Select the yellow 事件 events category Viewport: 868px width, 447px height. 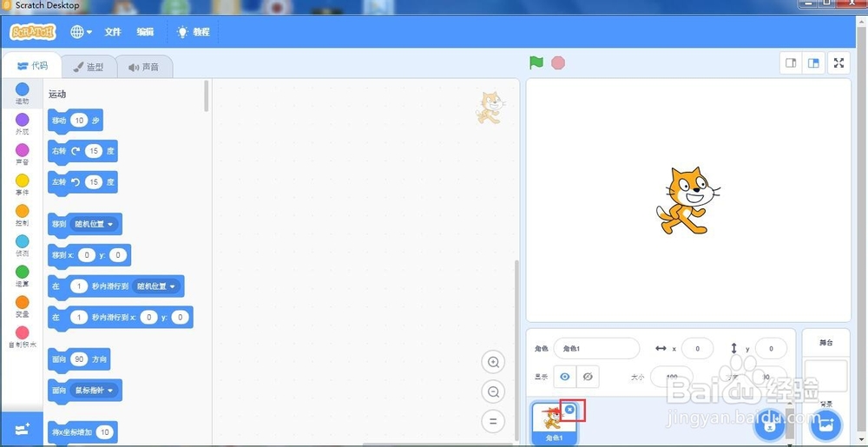(x=23, y=185)
